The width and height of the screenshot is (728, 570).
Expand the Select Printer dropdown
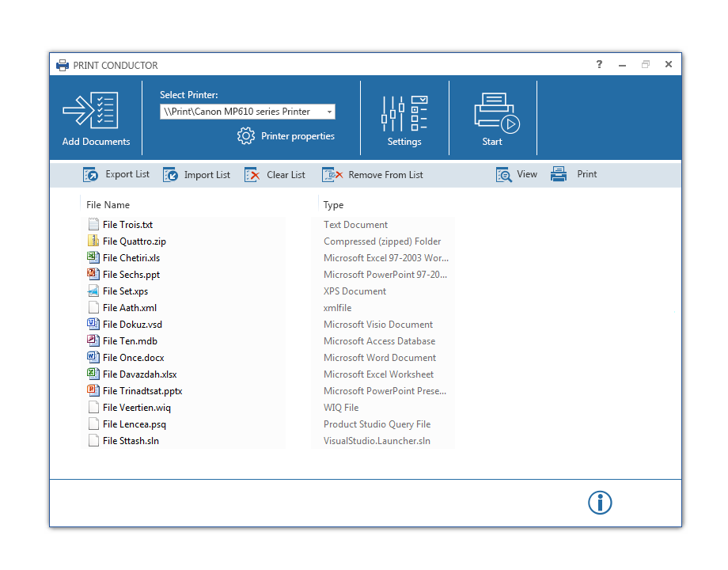tap(329, 112)
